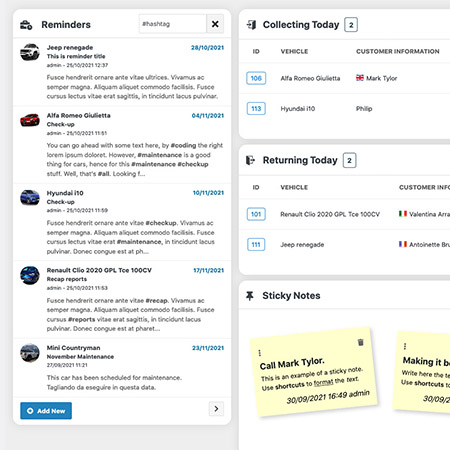This screenshot has width=450, height=450.
Task: Focus the #hashtag search field
Action: tap(173, 24)
